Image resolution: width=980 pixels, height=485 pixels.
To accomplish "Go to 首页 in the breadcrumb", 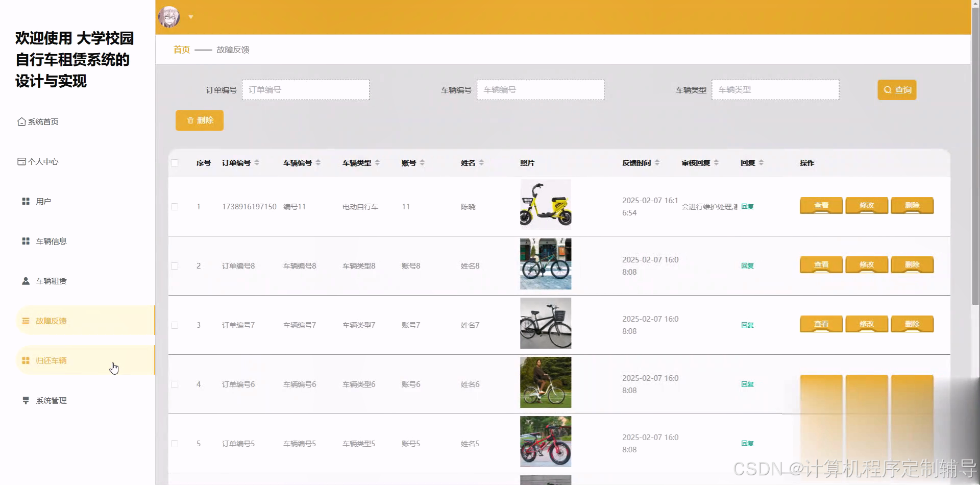I will coord(181,50).
